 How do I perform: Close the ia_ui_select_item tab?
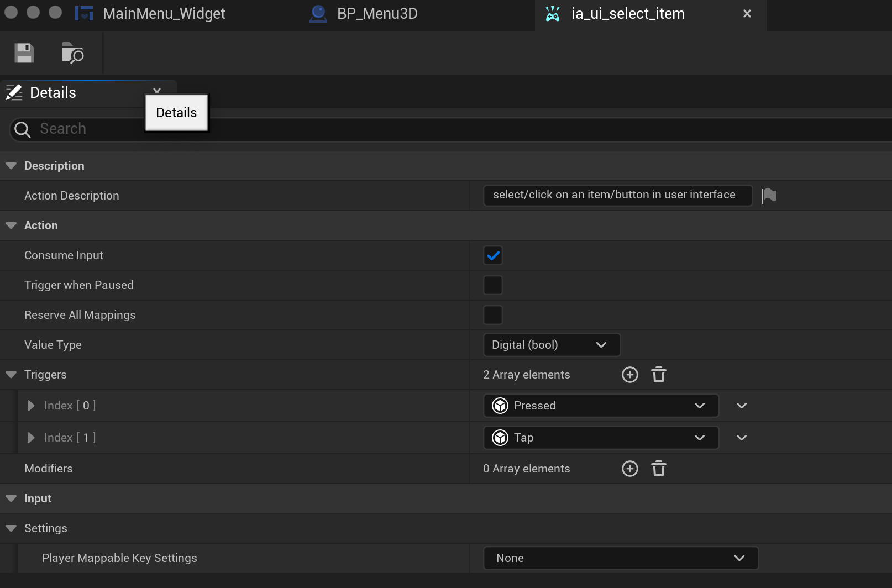coord(747,14)
